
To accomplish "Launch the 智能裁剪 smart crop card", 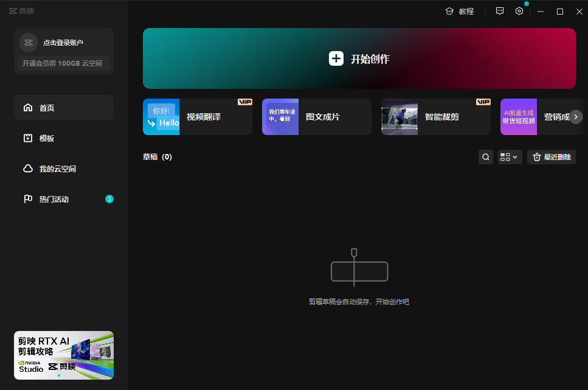I will pyautogui.click(x=436, y=117).
